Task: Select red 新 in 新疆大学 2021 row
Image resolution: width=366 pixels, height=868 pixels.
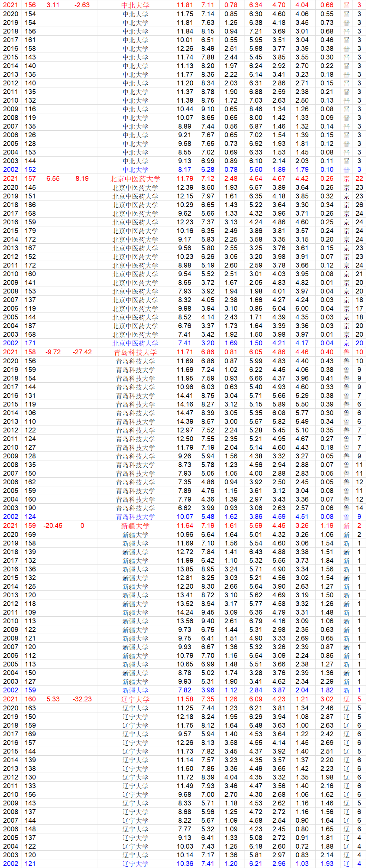Action: pyautogui.click(x=347, y=526)
